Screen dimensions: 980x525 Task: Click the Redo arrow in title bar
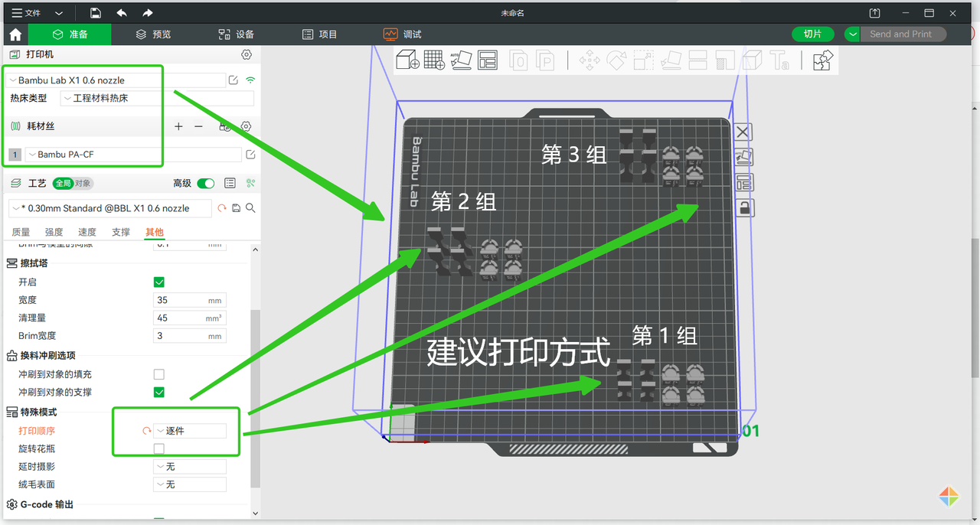148,13
